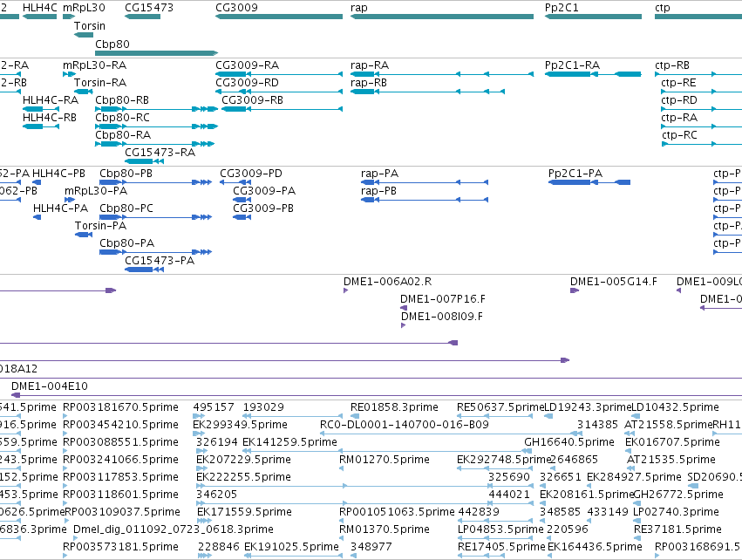Select the mRpL30-PA protein label
This screenshot has height=560, width=742.
(96, 191)
